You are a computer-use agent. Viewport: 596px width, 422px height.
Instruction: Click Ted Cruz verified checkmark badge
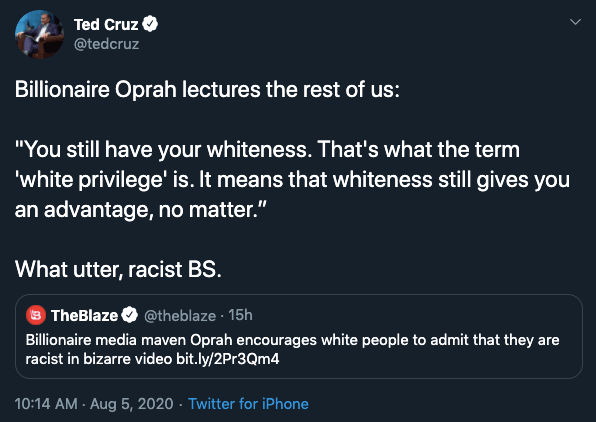pyautogui.click(x=150, y=24)
